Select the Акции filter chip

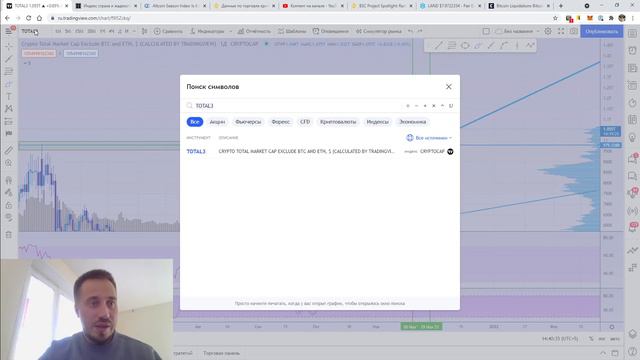[217, 122]
